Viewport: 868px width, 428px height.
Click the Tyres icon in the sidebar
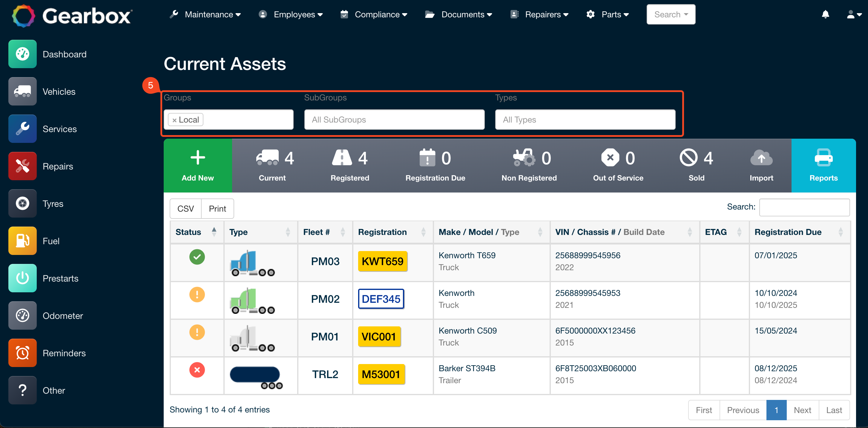click(x=22, y=203)
